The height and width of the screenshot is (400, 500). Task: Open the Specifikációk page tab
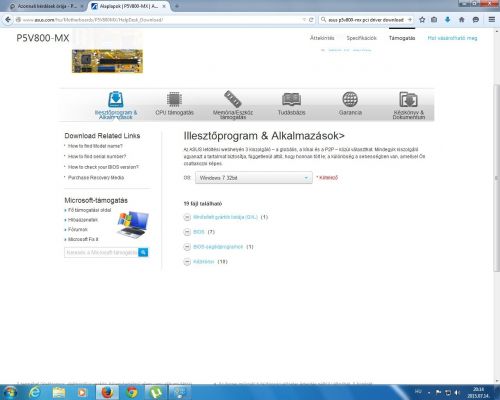(x=361, y=38)
